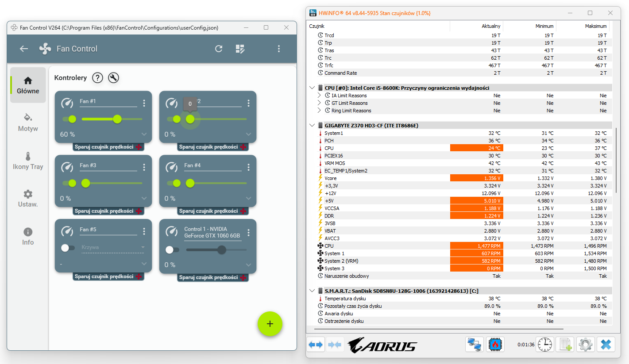Open the layout edit icon in Fan Control header

coord(240,49)
